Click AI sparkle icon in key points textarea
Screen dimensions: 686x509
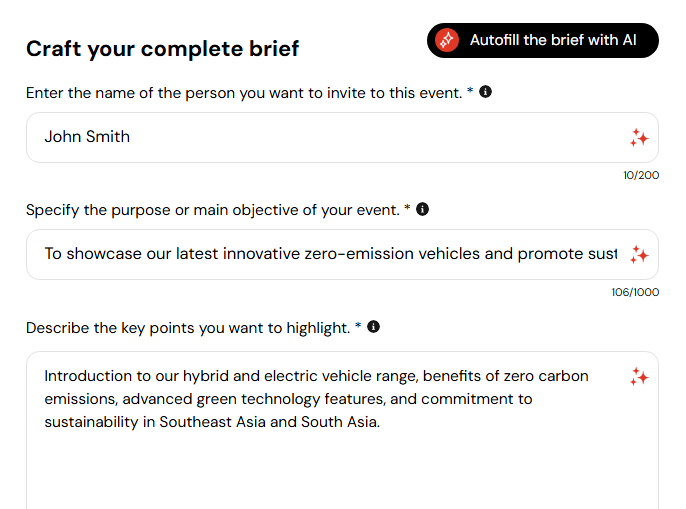click(x=639, y=376)
